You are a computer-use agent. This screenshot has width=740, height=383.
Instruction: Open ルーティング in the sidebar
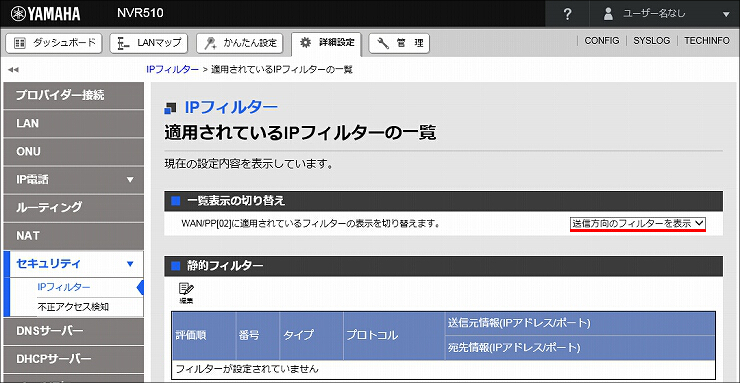tap(73, 208)
